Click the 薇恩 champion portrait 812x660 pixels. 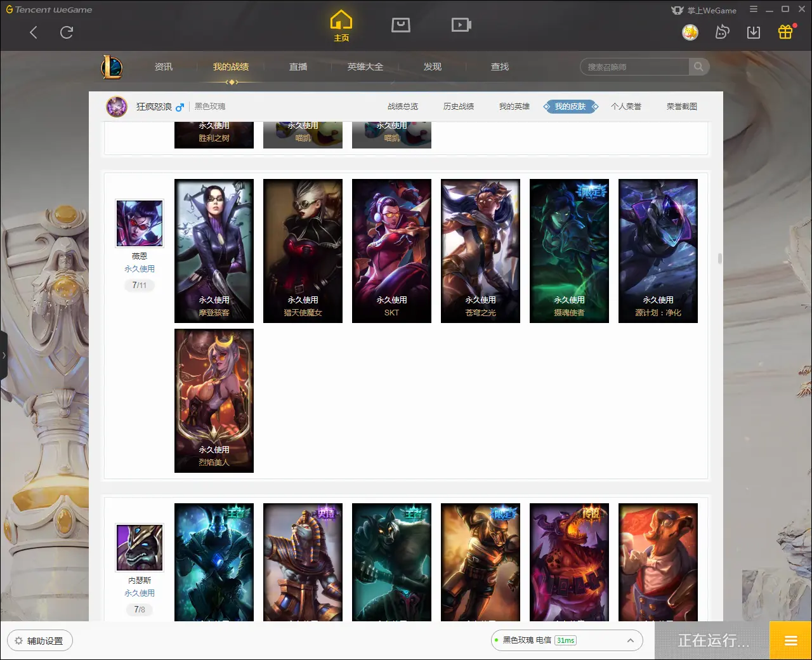tap(140, 223)
